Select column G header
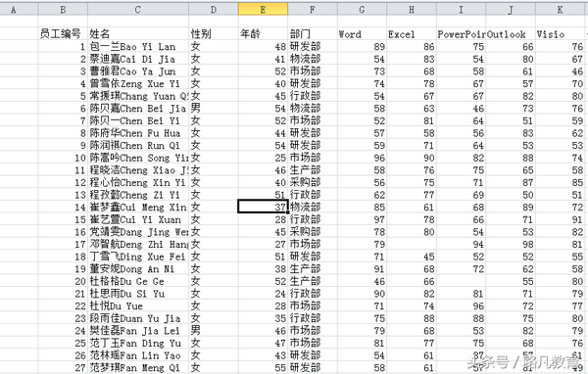588x374 pixels. pos(362,9)
